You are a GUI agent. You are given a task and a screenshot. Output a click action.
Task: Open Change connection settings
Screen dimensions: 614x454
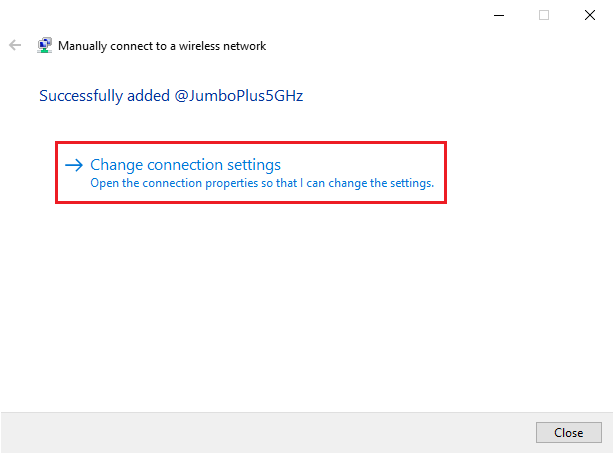click(x=185, y=165)
